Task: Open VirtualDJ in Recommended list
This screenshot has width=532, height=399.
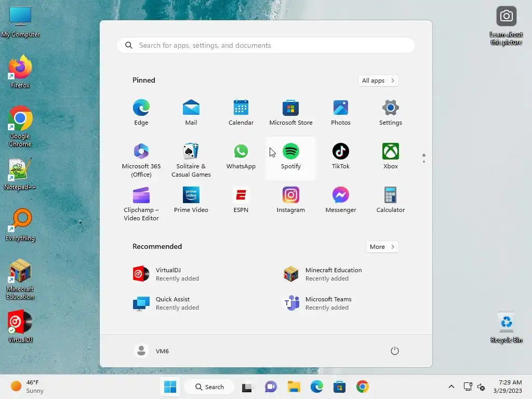Action: coord(166,274)
